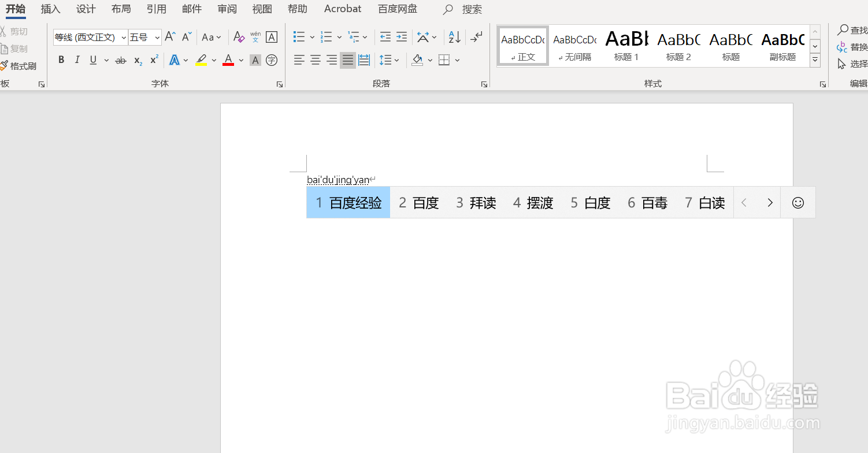Click 替换 Replace button
This screenshot has height=453, width=868.
[853, 47]
